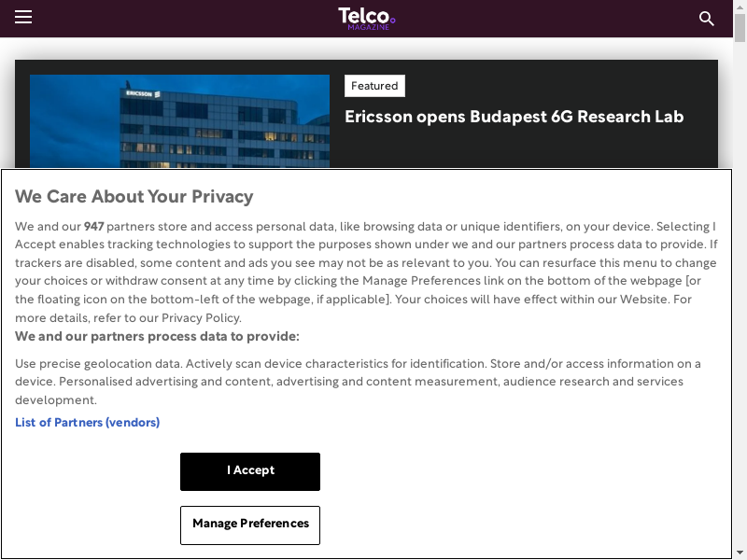The image size is (747, 560).
Task: Click the Ericsson building article thumbnail
Action: point(179,121)
